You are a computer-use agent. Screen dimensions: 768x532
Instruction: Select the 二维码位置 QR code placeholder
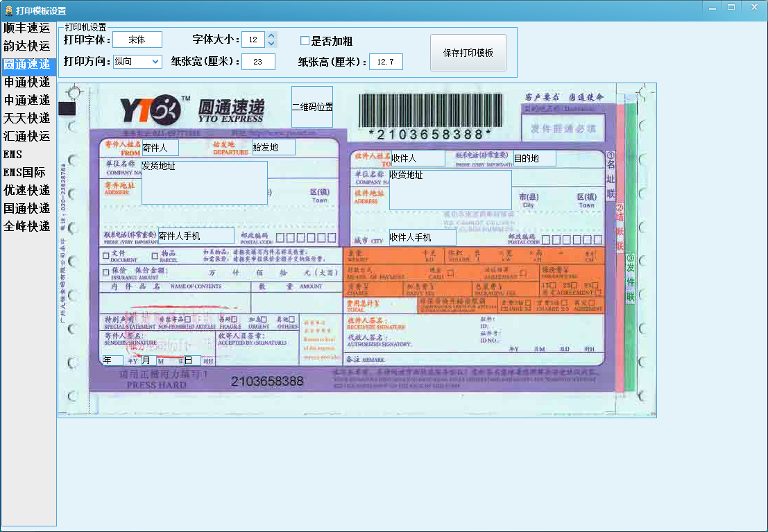pos(312,107)
